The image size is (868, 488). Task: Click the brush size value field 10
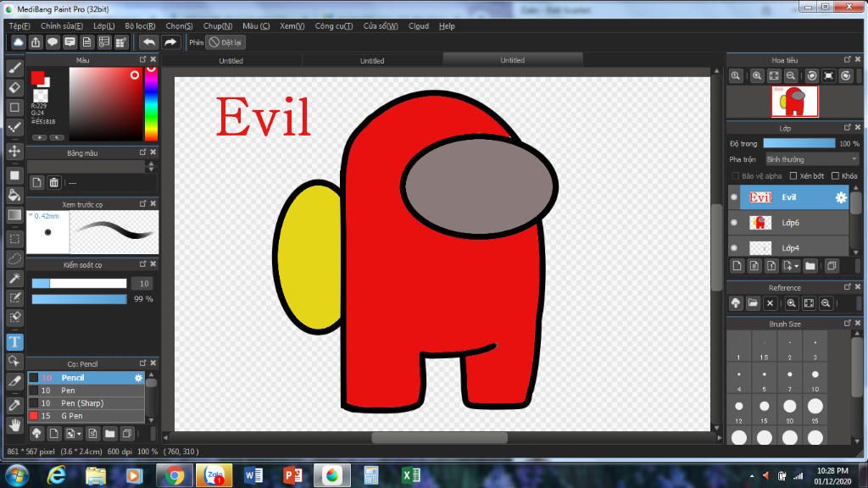pos(143,284)
